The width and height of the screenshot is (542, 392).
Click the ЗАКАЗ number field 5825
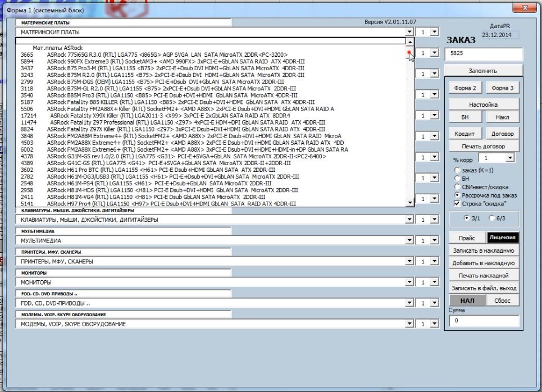[x=484, y=54]
